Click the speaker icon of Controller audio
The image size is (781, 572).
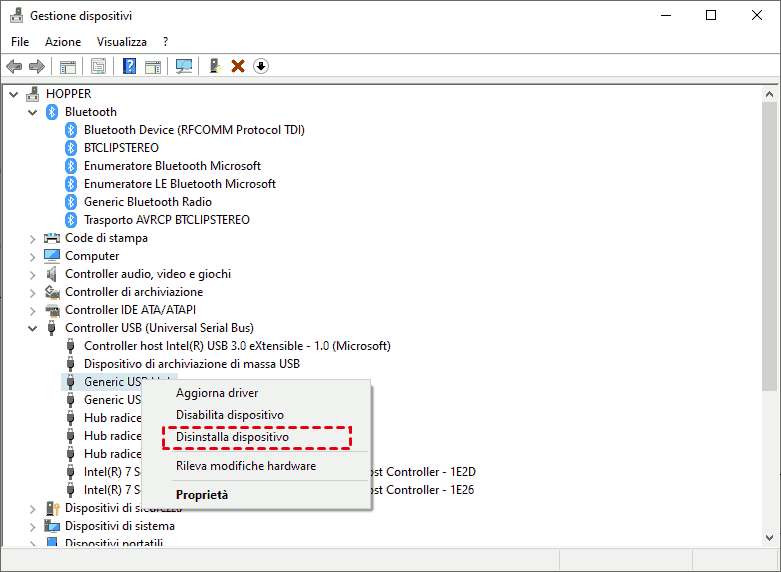(52, 274)
